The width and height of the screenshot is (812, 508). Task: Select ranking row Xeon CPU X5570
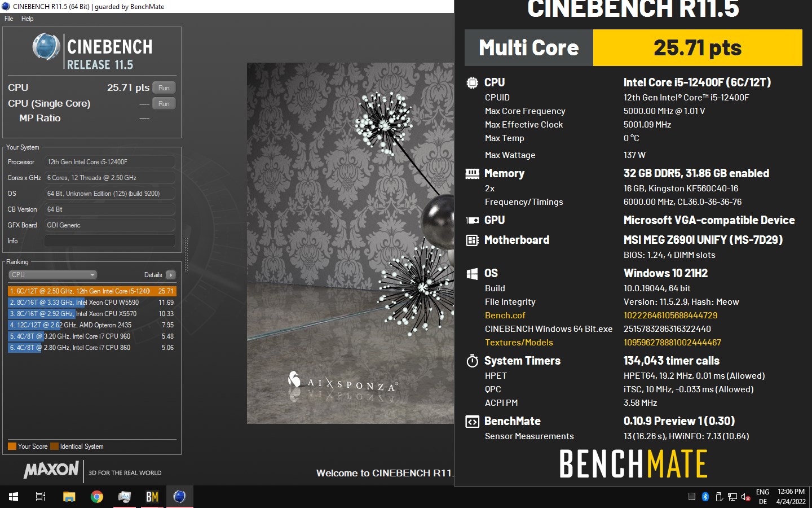pos(92,314)
